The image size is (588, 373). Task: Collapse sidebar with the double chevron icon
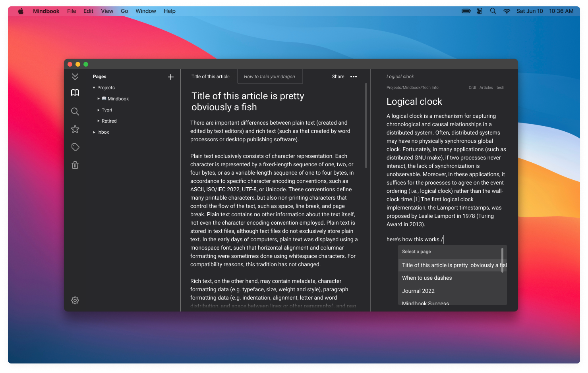tap(75, 77)
